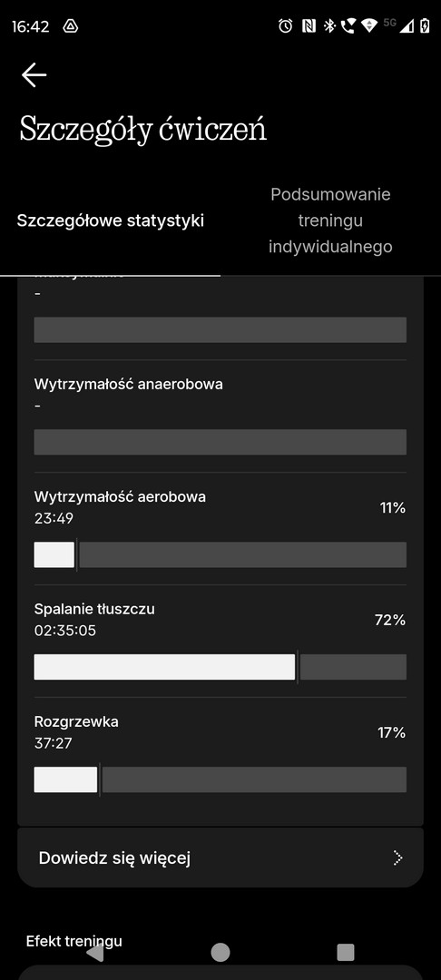Select the Wytrzymałość anaerobowa row
The image size is (441, 980).
click(220, 416)
